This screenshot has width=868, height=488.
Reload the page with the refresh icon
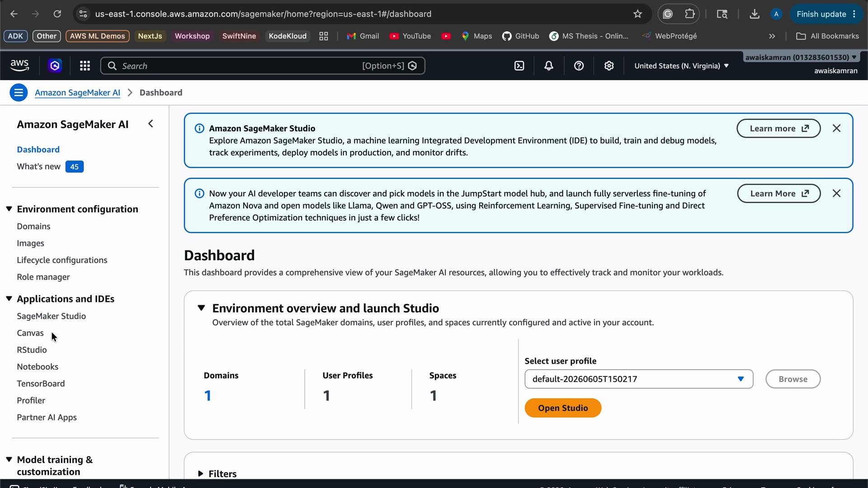coord(57,14)
